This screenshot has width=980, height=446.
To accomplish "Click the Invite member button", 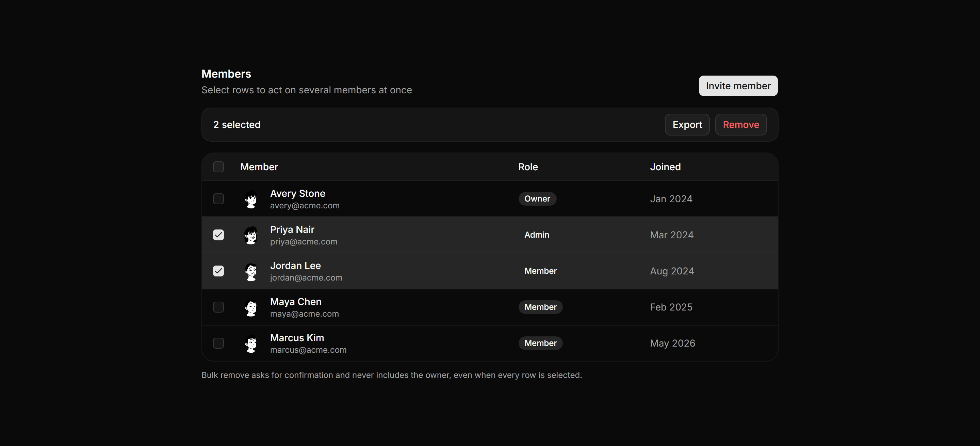I will click(738, 86).
